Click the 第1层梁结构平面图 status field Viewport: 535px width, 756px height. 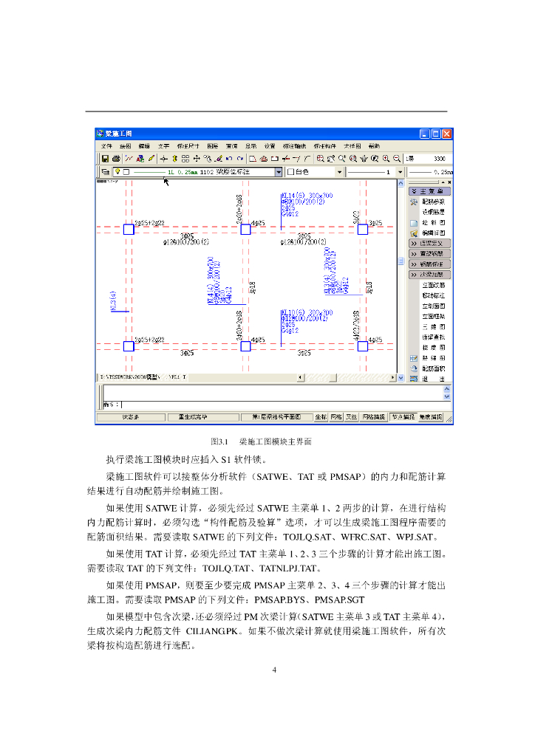click(277, 417)
